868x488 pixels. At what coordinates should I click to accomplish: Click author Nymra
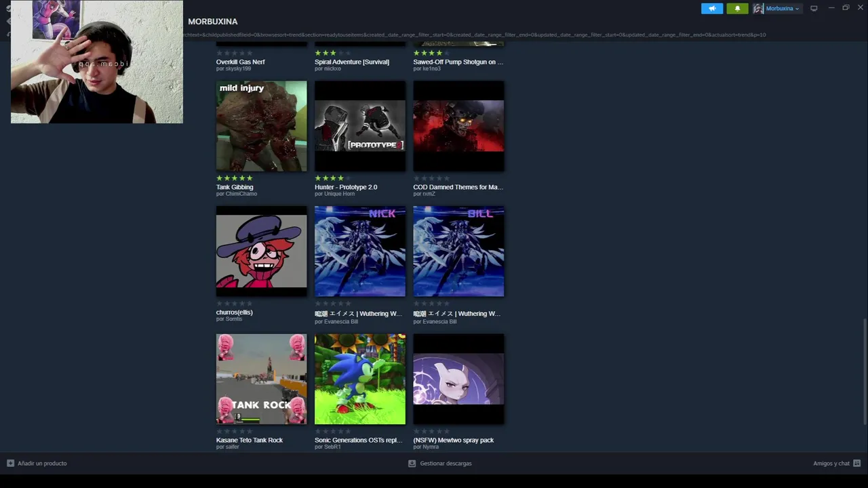tap(431, 447)
